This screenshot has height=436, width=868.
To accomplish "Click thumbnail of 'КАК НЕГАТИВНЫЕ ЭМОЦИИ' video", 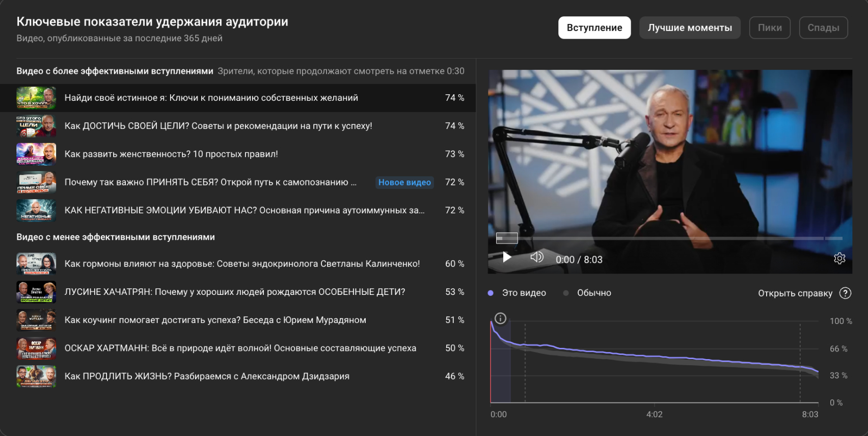I will click(x=36, y=210).
